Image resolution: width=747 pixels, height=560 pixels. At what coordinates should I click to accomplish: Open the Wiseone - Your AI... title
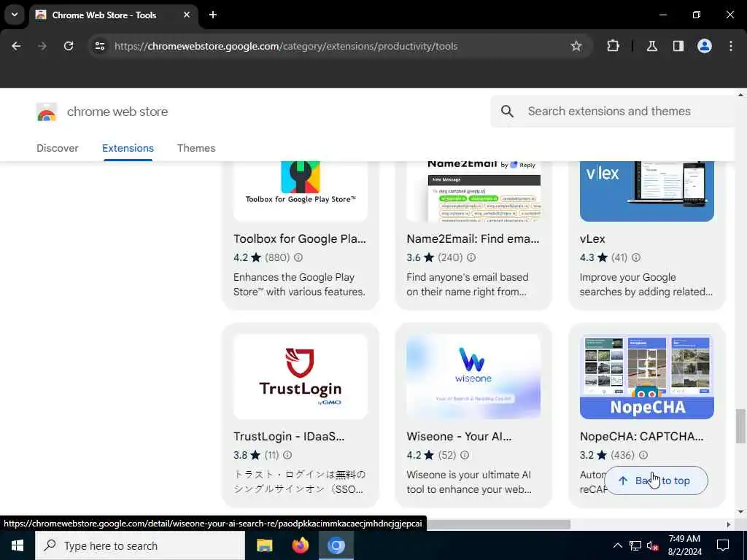coord(459,437)
